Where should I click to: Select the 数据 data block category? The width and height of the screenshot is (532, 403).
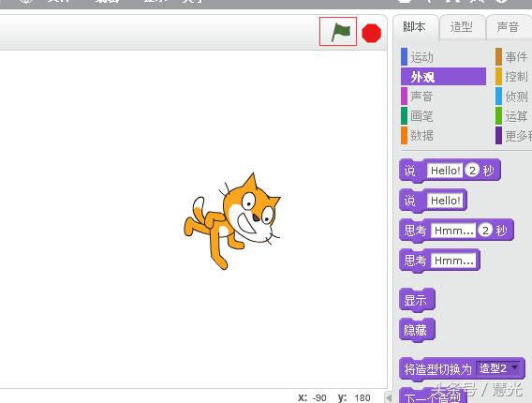[x=421, y=135]
